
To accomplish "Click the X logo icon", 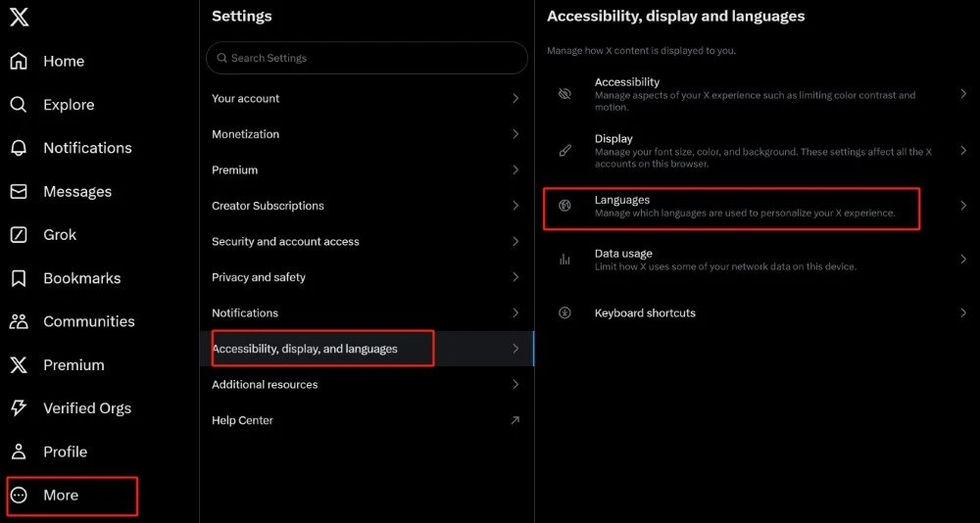I will (x=20, y=17).
